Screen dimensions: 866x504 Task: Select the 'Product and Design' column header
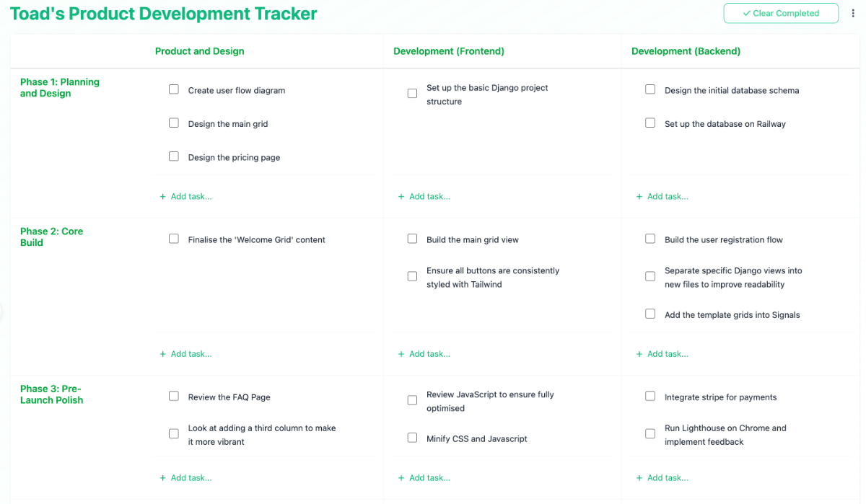click(199, 51)
